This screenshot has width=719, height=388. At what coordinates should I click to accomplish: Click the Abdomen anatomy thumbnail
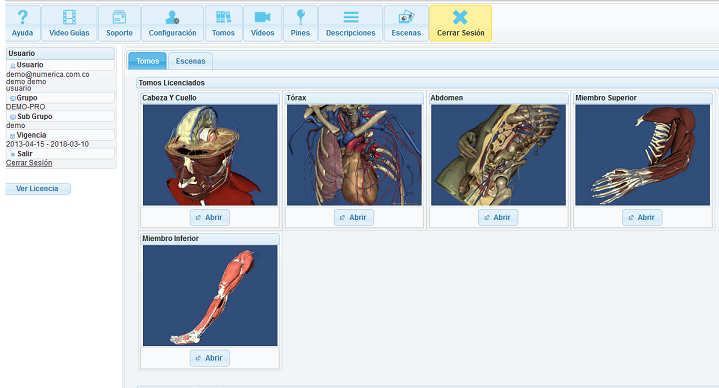coord(498,155)
